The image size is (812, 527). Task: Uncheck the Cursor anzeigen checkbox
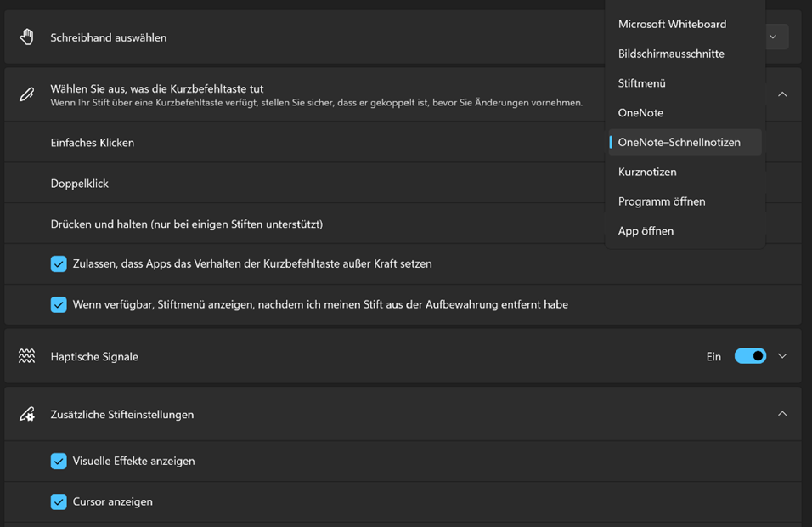[x=59, y=501]
